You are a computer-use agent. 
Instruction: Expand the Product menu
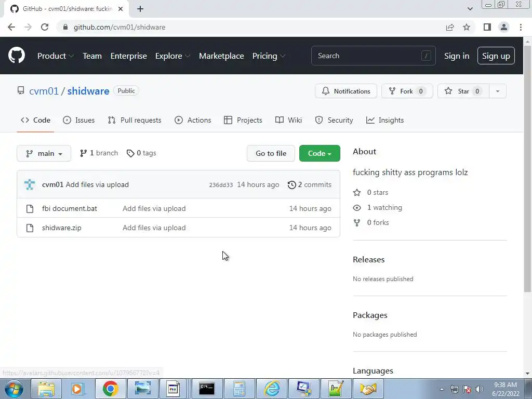point(55,56)
